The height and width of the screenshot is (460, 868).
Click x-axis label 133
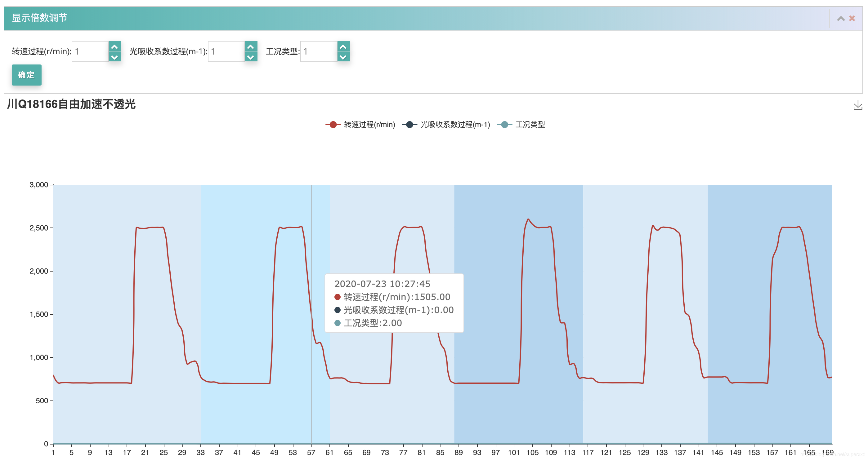[x=661, y=453]
